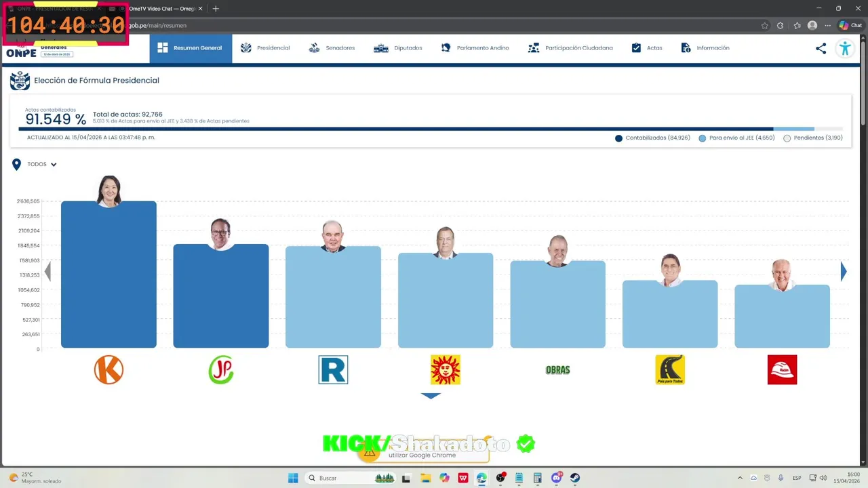The width and height of the screenshot is (868, 488).
Task: View the Actas tab
Action: [x=647, y=48]
